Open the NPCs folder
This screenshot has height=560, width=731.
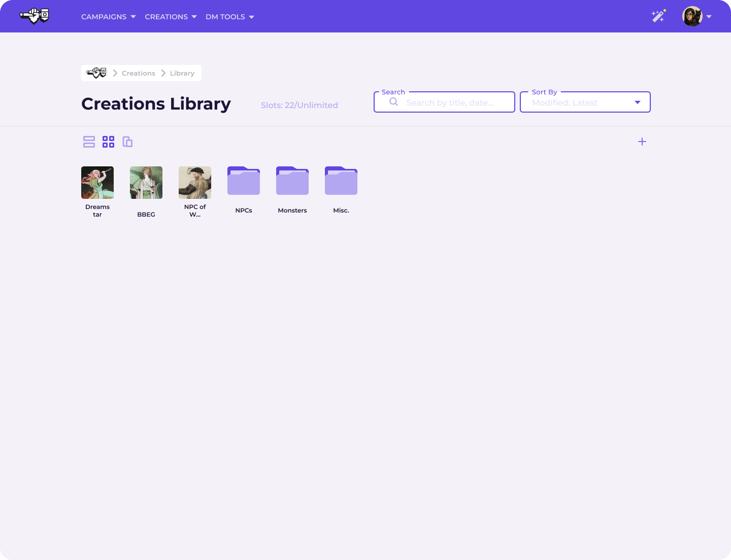coord(244,181)
